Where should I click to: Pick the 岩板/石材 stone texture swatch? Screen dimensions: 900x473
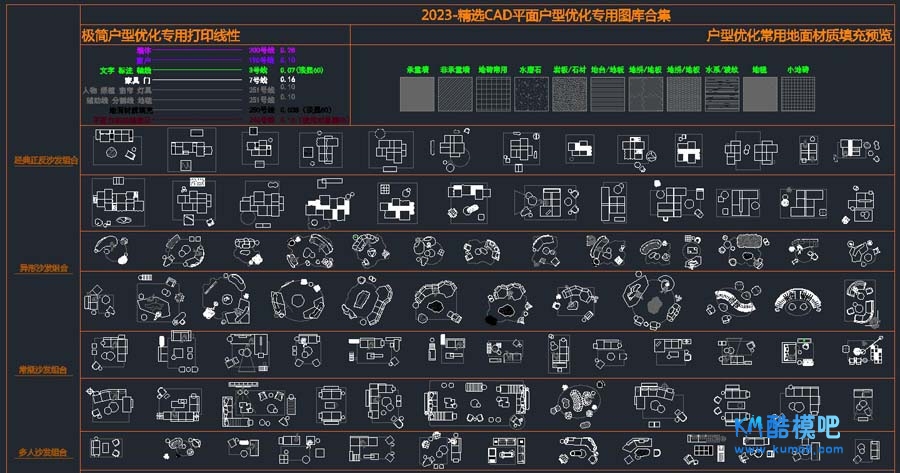click(x=569, y=95)
